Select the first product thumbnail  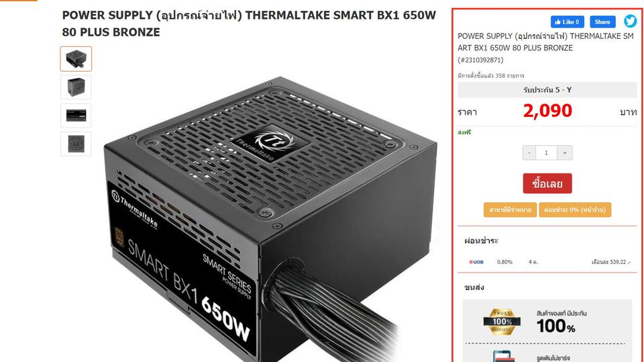76,59
